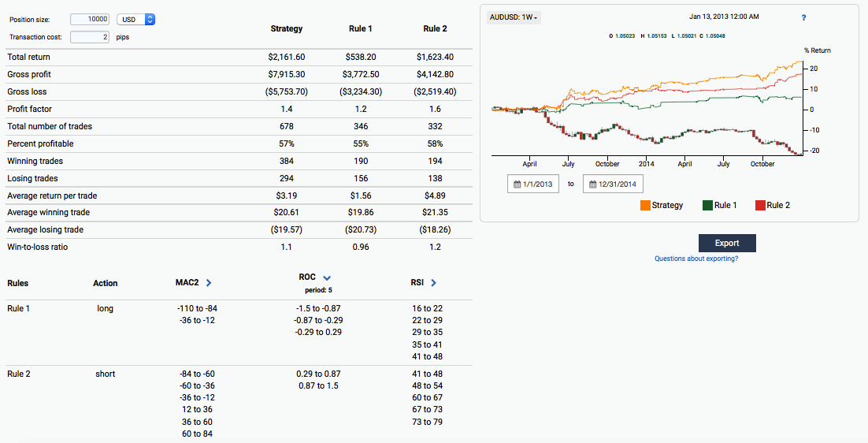Click Rule 2 percent profitable 58%
This screenshot has width=868, height=443.
click(x=435, y=143)
